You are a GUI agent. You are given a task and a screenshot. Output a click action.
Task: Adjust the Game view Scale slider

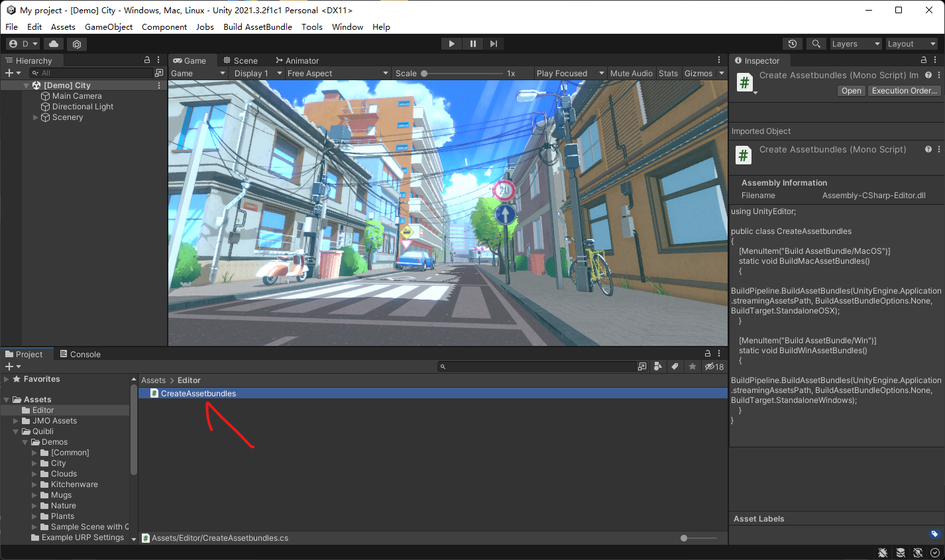tap(461, 74)
